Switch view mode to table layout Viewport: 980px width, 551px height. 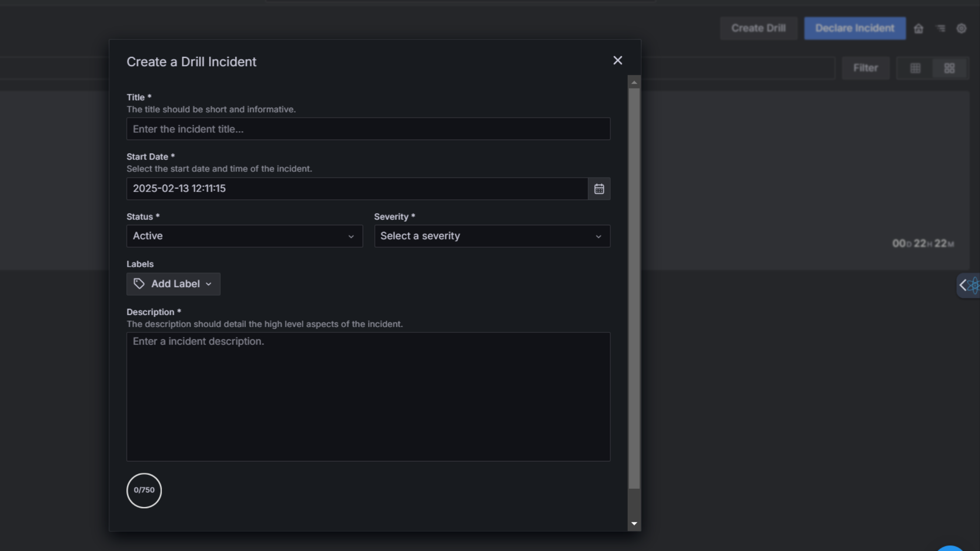tap(915, 68)
